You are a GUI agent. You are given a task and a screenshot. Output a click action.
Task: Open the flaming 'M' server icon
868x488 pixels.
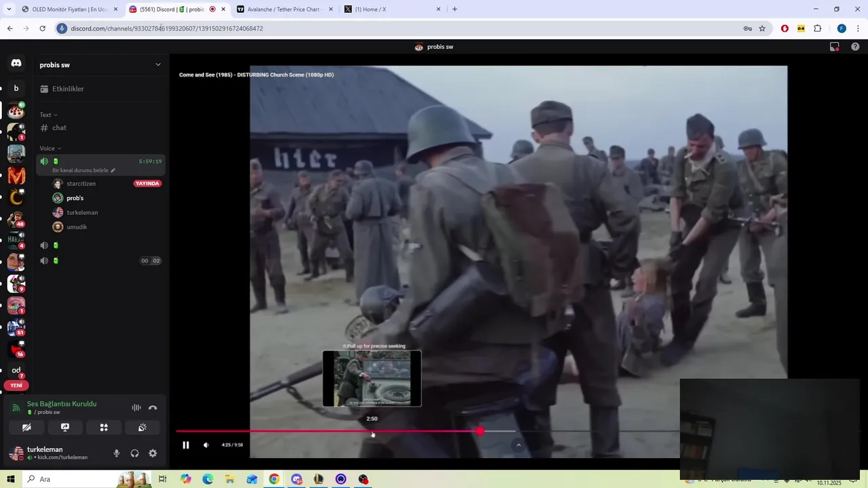coord(16,176)
